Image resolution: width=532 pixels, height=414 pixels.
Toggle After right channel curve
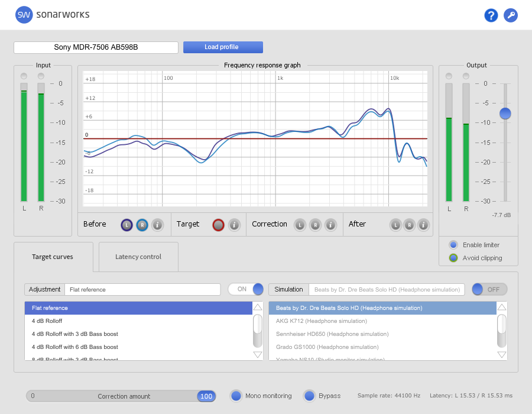[410, 225]
